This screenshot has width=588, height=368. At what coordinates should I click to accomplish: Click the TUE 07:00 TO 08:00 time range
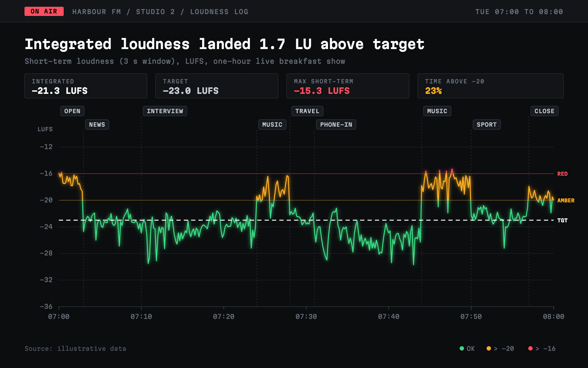tap(519, 12)
